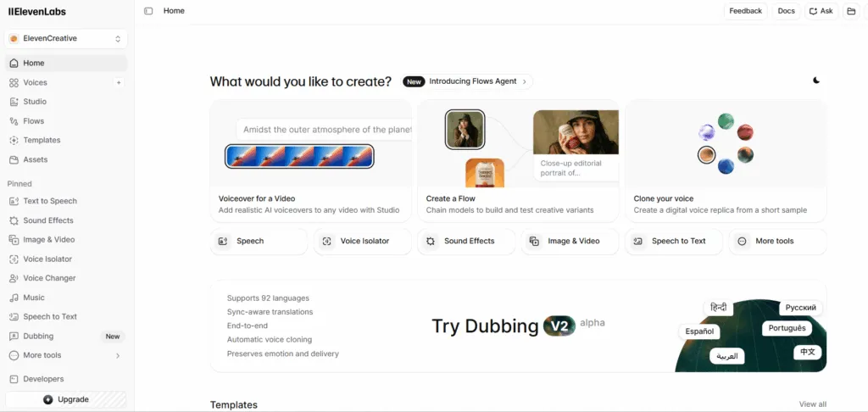Click the 中文 language chip

807,352
